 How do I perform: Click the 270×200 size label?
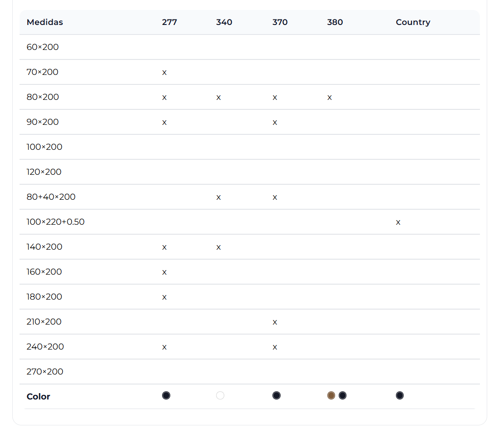[45, 372]
